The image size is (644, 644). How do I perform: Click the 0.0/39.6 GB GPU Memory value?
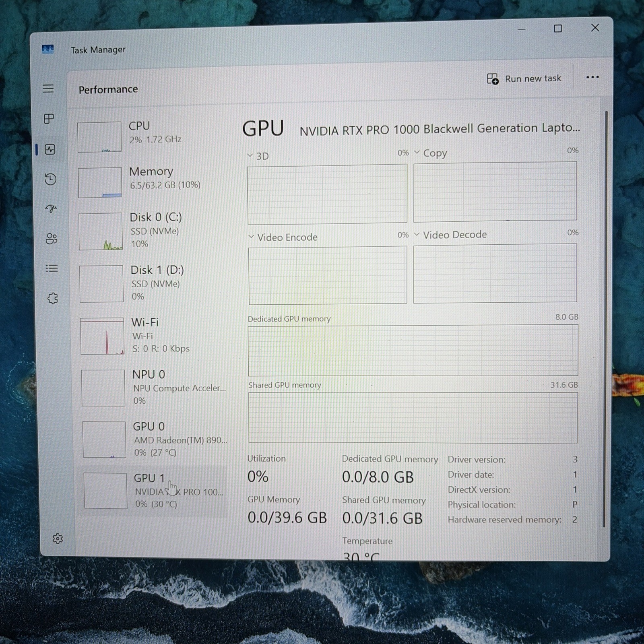pos(287,518)
